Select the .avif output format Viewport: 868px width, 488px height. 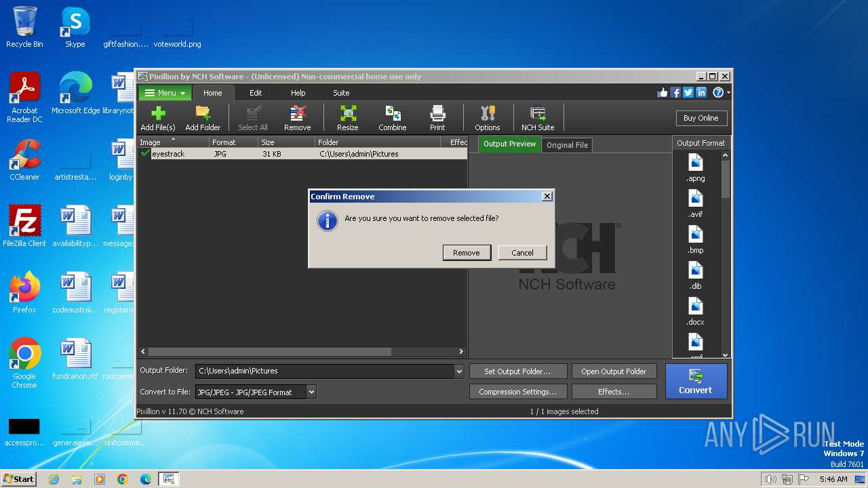696,203
